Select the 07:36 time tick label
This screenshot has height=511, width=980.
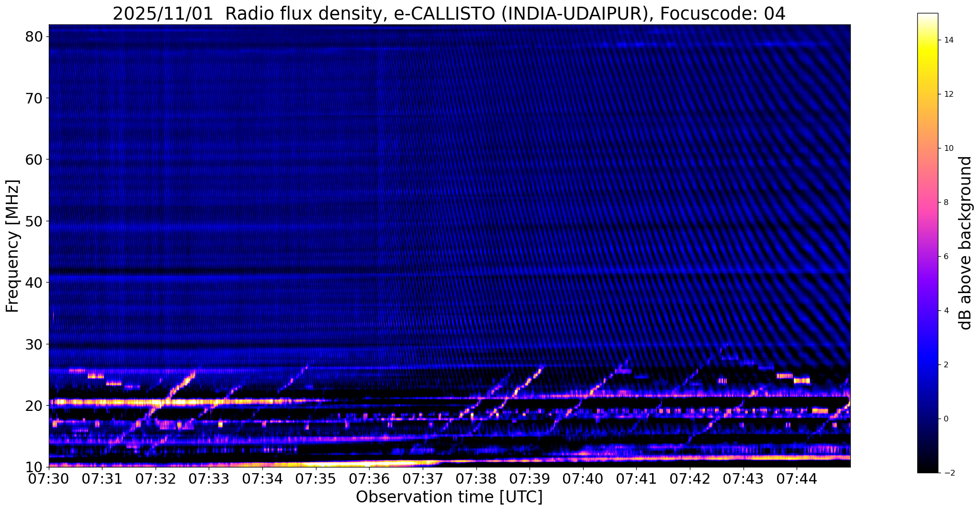click(x=370, y=478)
